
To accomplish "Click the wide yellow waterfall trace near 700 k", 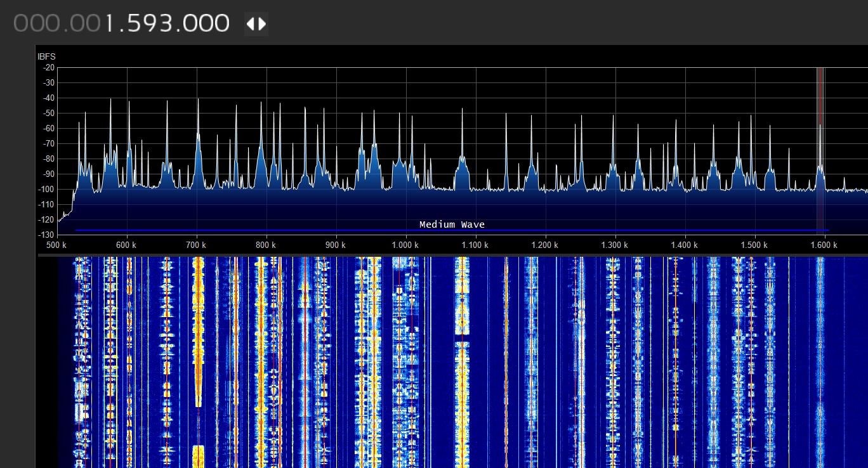I will [x=198, y=330].
